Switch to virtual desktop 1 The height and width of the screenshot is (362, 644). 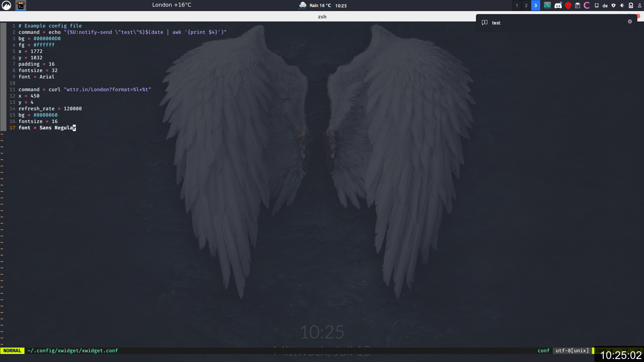tap(517, 5)
